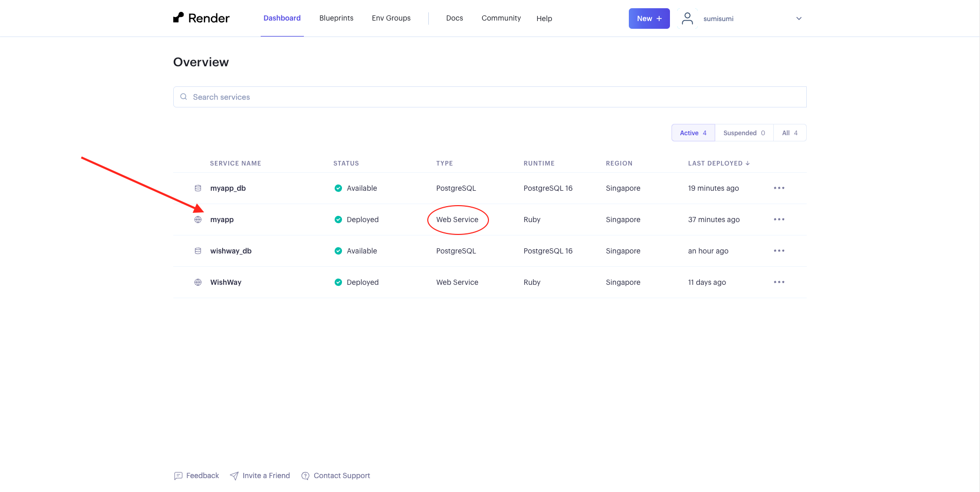Toggle the Last Deployed sort arrow

[747, 163]
